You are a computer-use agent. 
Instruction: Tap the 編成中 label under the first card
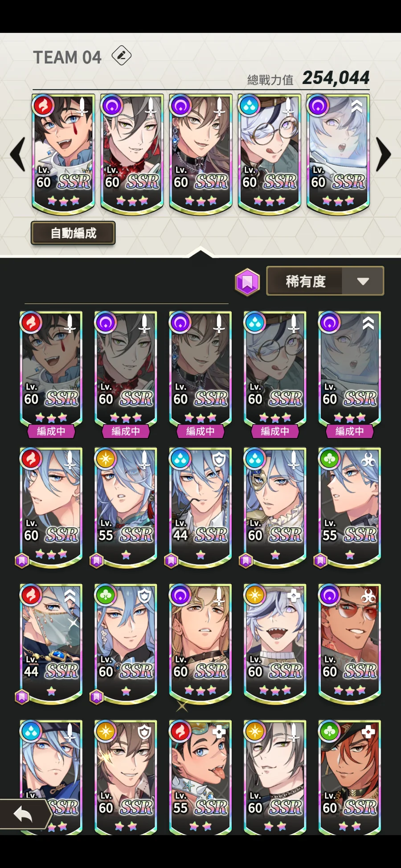[51, 431]
